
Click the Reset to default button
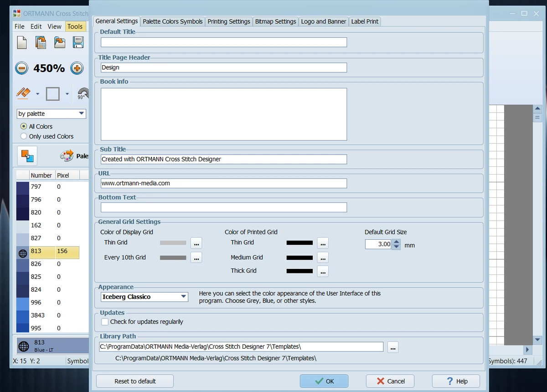tap(135, 381)
